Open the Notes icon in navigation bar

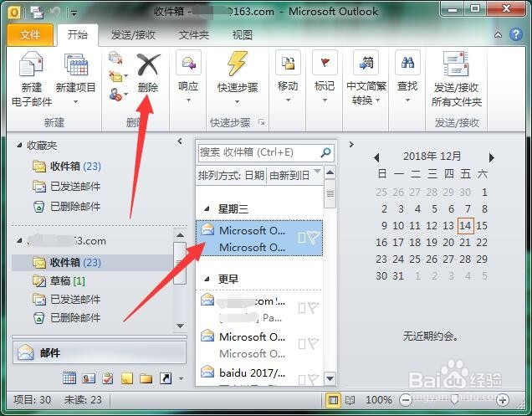pyautogui.click(x=127, y=378)
